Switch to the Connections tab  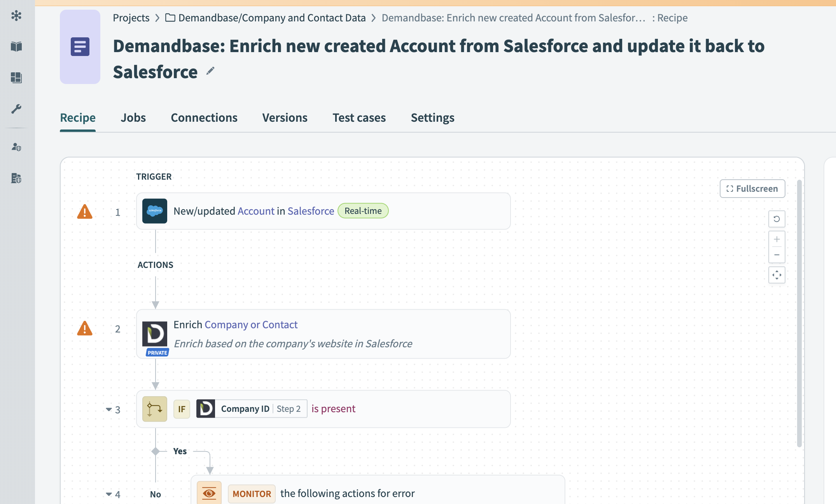pos(204,118)
